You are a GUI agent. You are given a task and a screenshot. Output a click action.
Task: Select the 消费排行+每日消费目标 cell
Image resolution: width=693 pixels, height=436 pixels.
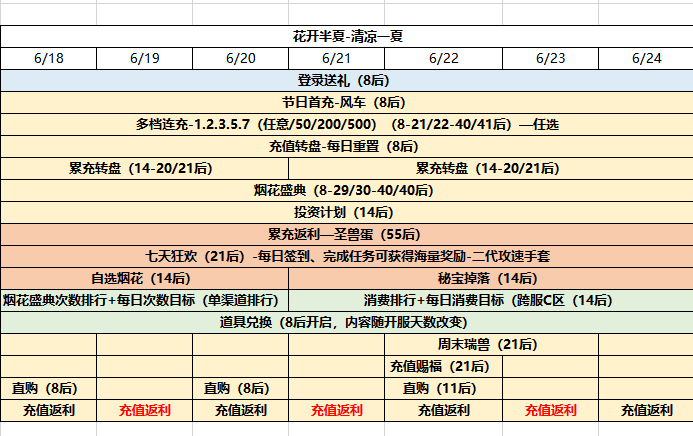(x=491, y=300)
